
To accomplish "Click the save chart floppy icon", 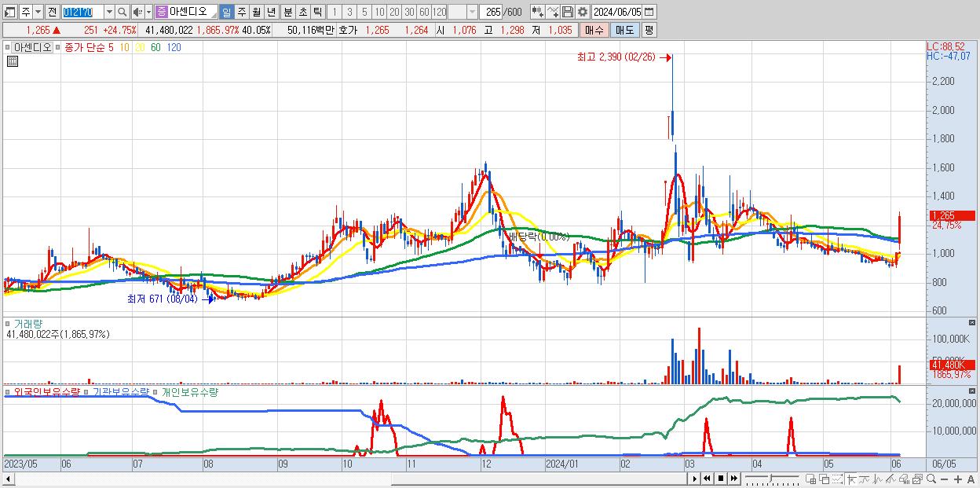I will coord(568,12).
